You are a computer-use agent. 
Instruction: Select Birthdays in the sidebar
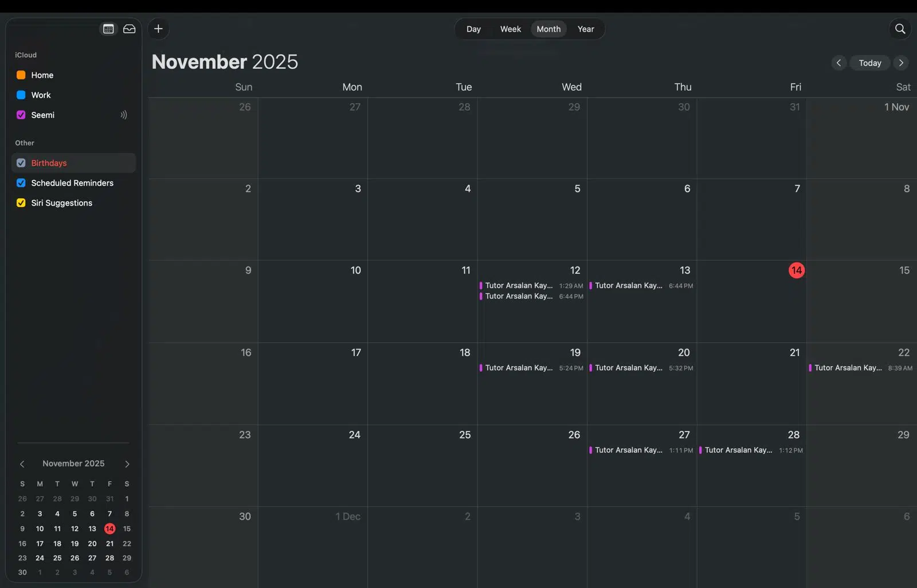(49, 163)
